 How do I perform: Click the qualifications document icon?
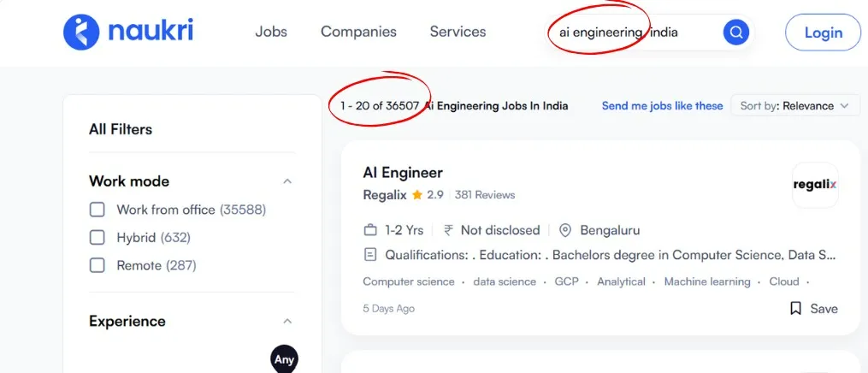tap(370, 255)
